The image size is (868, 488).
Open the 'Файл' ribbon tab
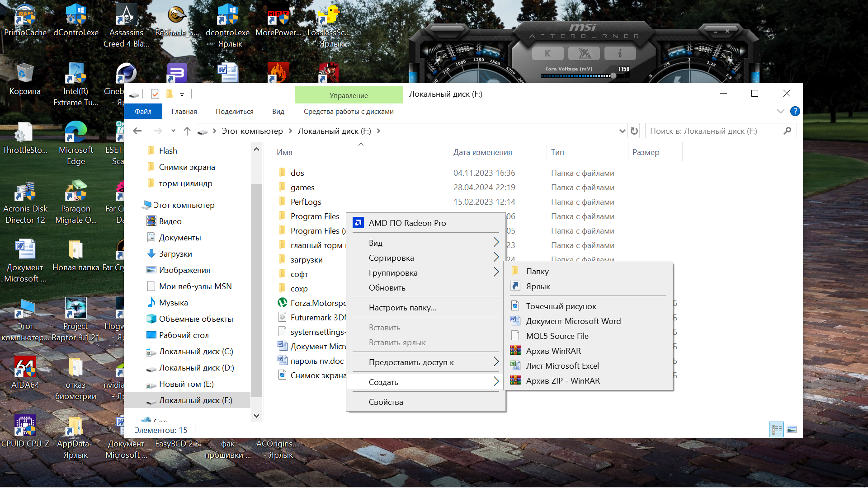pos(143,111)
